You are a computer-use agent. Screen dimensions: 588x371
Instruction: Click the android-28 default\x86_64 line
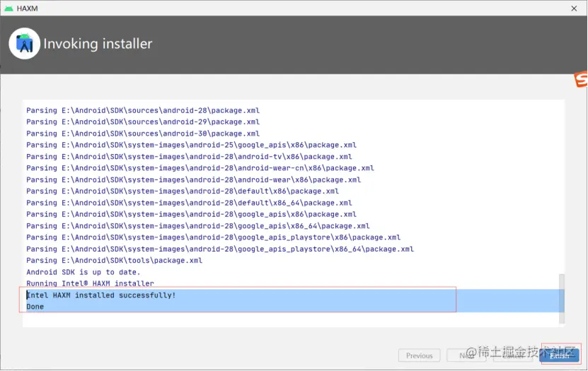(189, 203)
